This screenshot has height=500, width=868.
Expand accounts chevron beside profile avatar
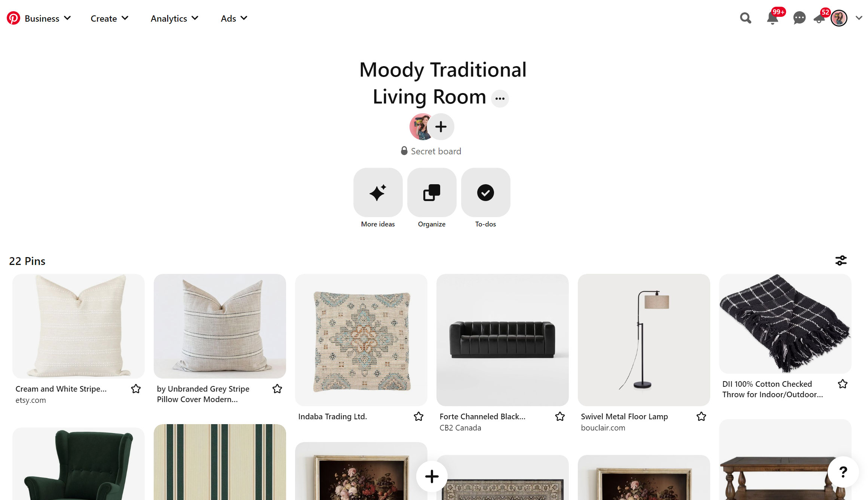pyautogui.click(x=859, y=18)
